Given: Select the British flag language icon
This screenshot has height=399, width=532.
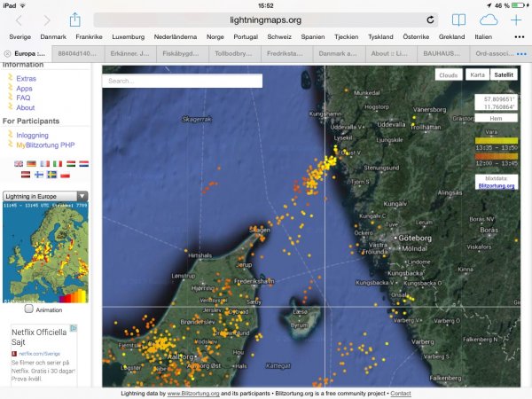Looking at the screenshot, I should click(x=19, y=164).
